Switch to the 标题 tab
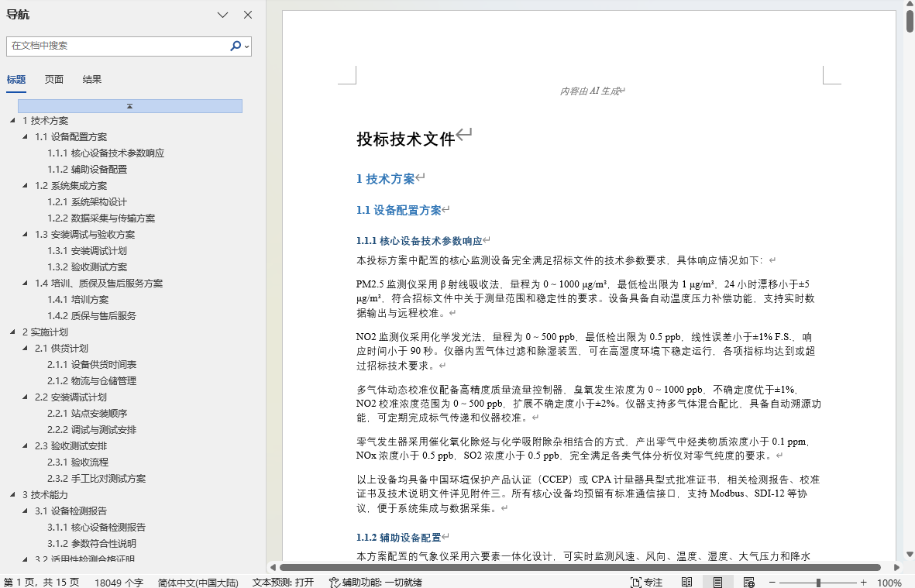915x588 pixels. click(x=16, y=79)
